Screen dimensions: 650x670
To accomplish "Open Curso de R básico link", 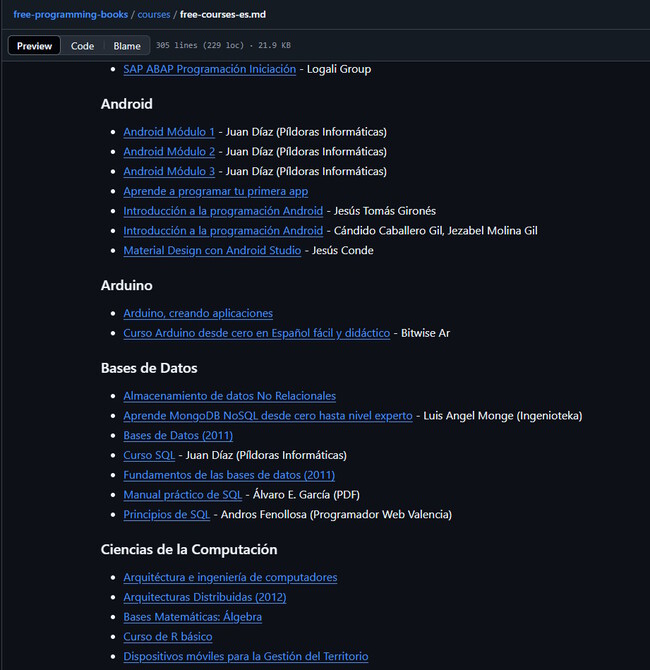I will [167, 636].
